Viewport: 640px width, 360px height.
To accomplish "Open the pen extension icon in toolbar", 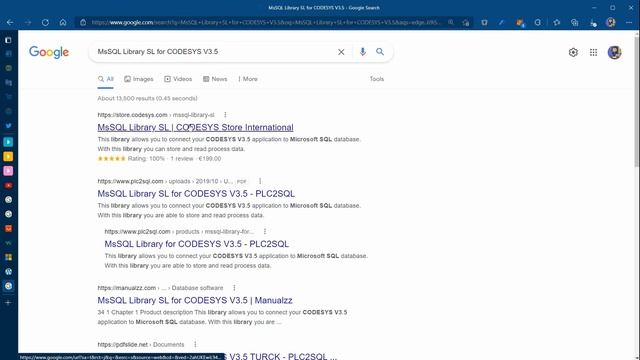I will [x=502, y=22].
